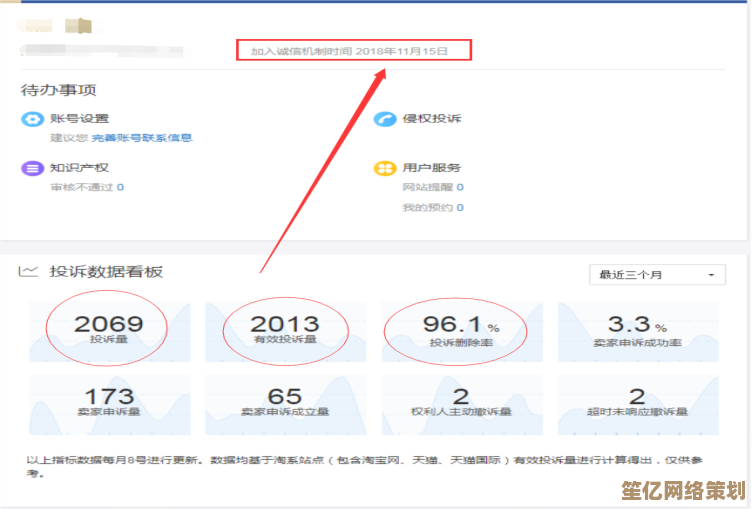
Task: Click the 投诉数据看板 chart icon
Action: coord(30,272)
